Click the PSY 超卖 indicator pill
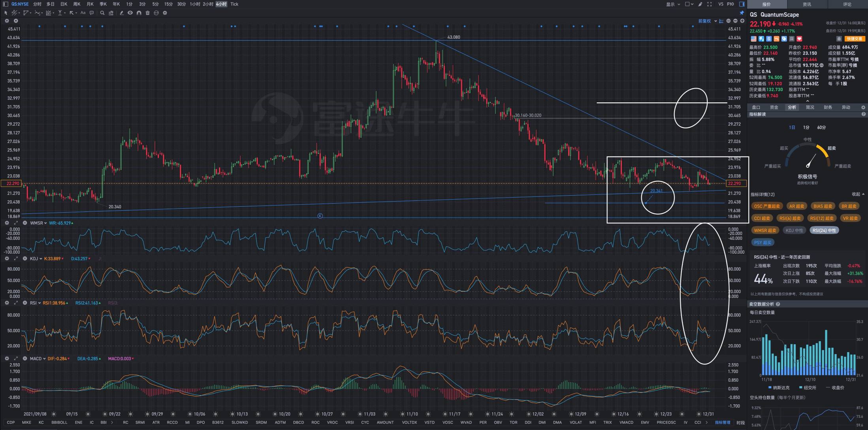This screenshot has height=430, width=868. click(x=763, y=243)
